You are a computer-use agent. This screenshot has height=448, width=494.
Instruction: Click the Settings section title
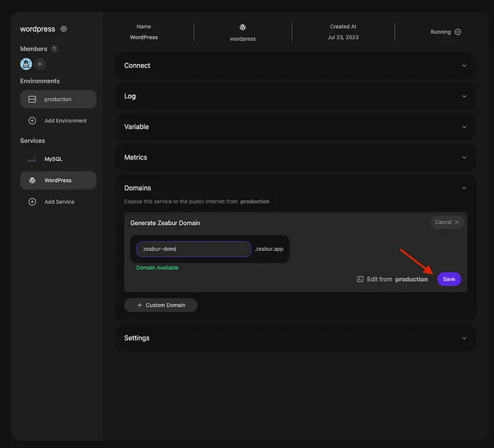click(x=137, y=338)
